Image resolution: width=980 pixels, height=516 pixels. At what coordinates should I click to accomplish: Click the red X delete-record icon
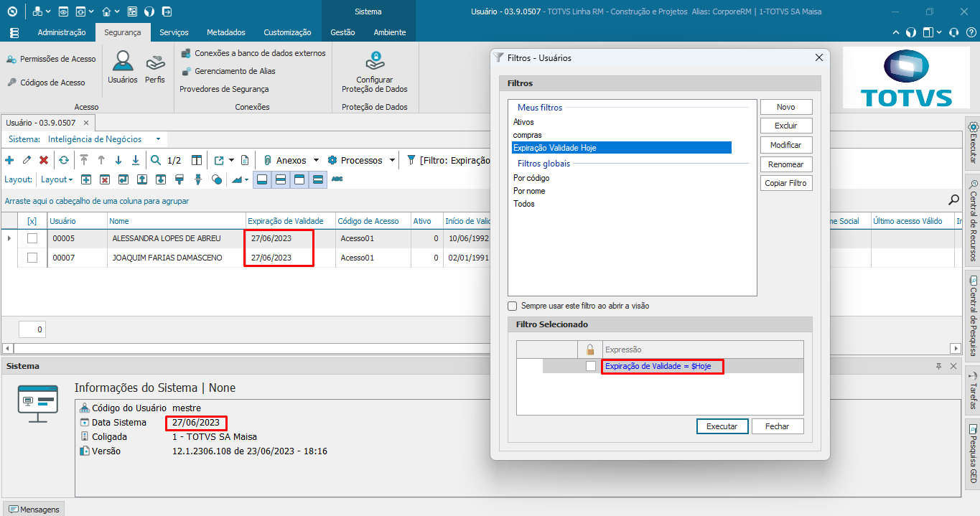click(x=44, y=160)
